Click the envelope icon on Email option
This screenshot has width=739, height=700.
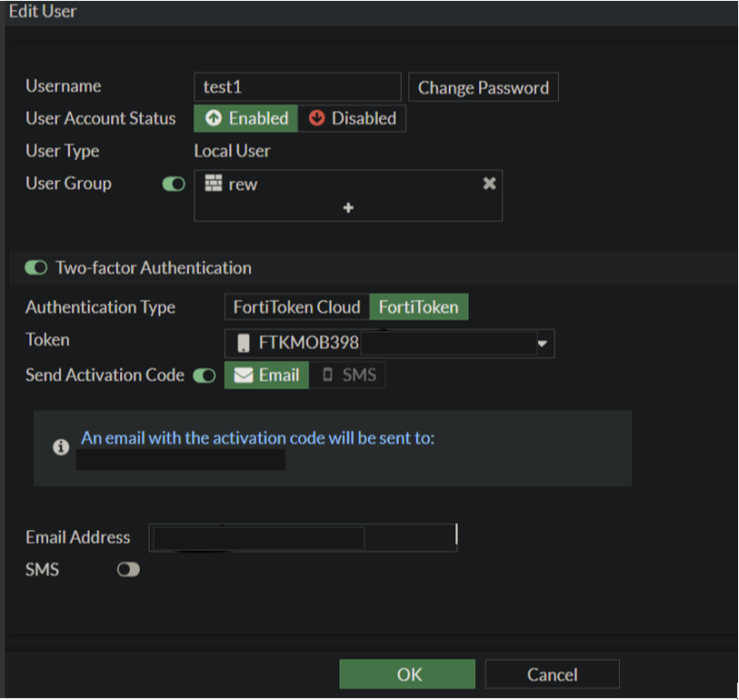(x=243, y=375)
